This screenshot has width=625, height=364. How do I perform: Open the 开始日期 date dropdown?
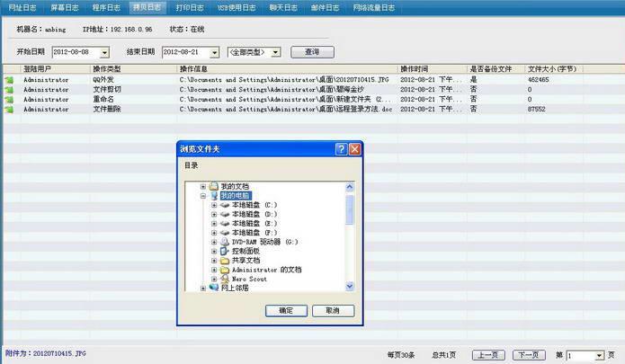coord(104,53)
